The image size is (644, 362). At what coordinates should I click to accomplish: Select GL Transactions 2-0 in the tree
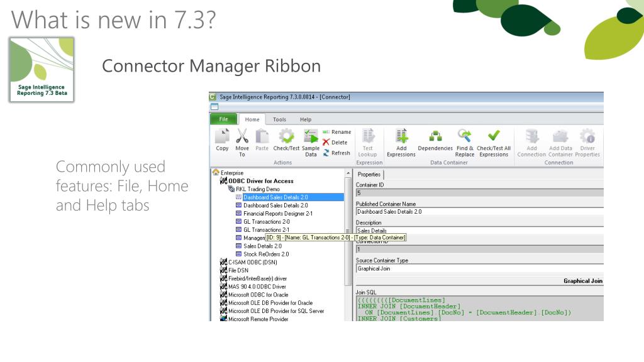point(267,222)
